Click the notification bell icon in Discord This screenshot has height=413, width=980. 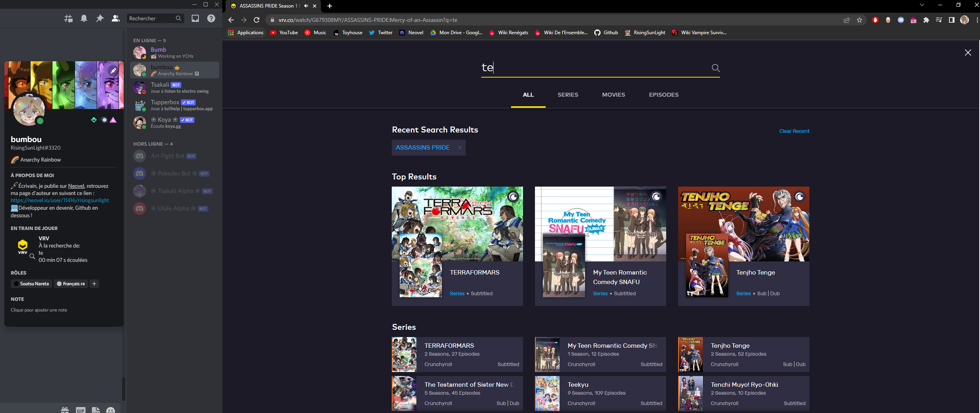coord(84,18)
